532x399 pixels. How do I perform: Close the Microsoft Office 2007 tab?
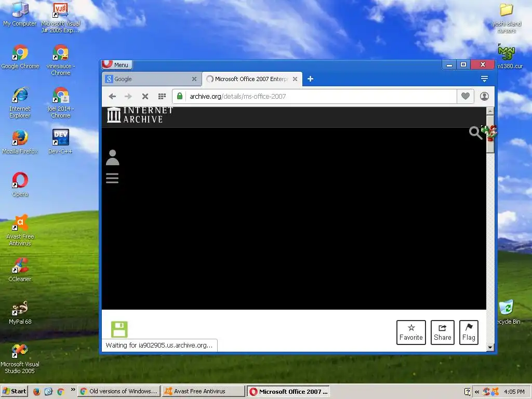[295, 79]
